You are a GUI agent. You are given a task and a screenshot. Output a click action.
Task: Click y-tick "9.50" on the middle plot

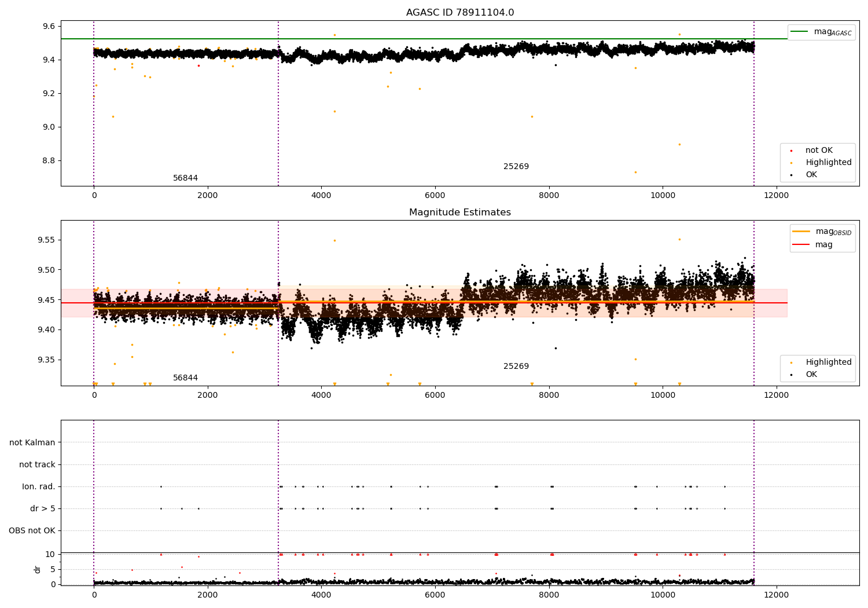tap(46, 270)
